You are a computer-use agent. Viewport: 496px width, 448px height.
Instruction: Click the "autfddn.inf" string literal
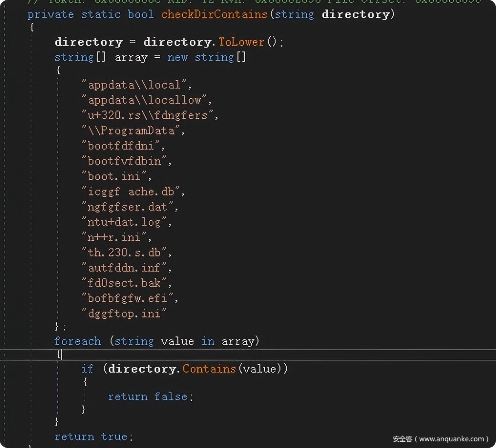(x=126, y=268)
